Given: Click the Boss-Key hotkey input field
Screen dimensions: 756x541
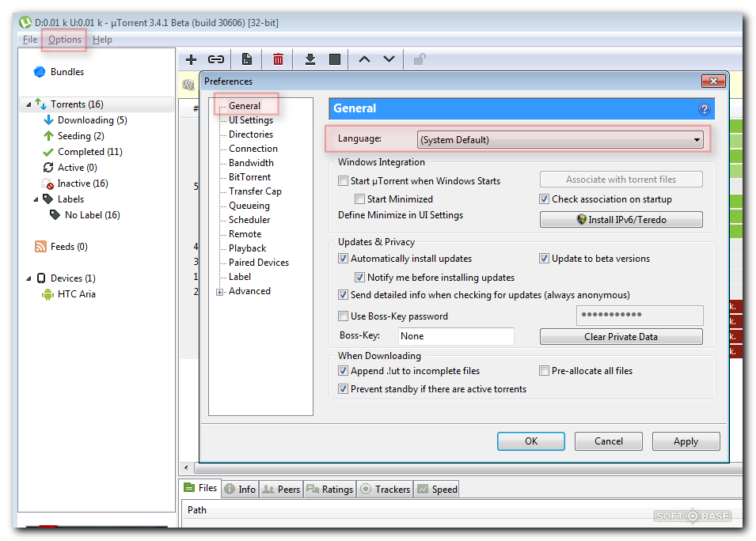Looking at the screenshot, I should pyautogui.click(x=456, y=336).
